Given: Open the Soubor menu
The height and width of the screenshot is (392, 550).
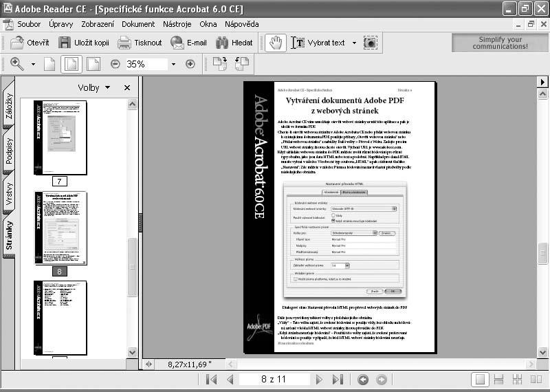Looking at the screenshot, I should [29, 24].
